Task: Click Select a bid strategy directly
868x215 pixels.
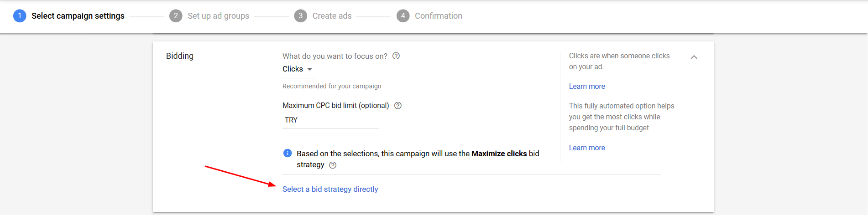Action: coord(330,189)
